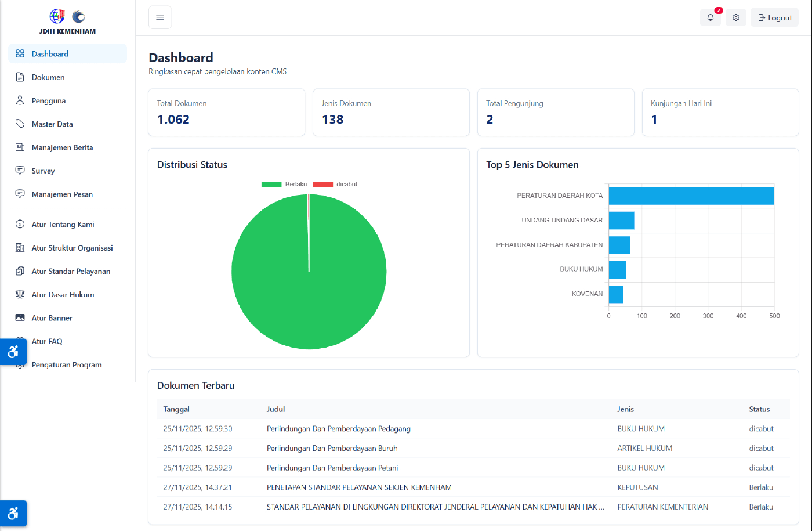Screen dimensions: 812x531
Task: Select the Atur Struktur Organisasi building icon
Action: pyautogui.click(x=20, y=248)
